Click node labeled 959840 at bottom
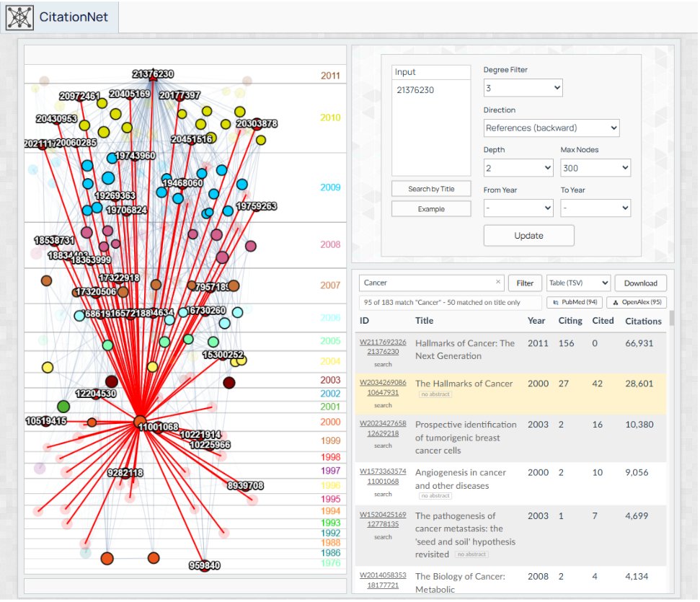The image size is (700, 602). point(204,566)
